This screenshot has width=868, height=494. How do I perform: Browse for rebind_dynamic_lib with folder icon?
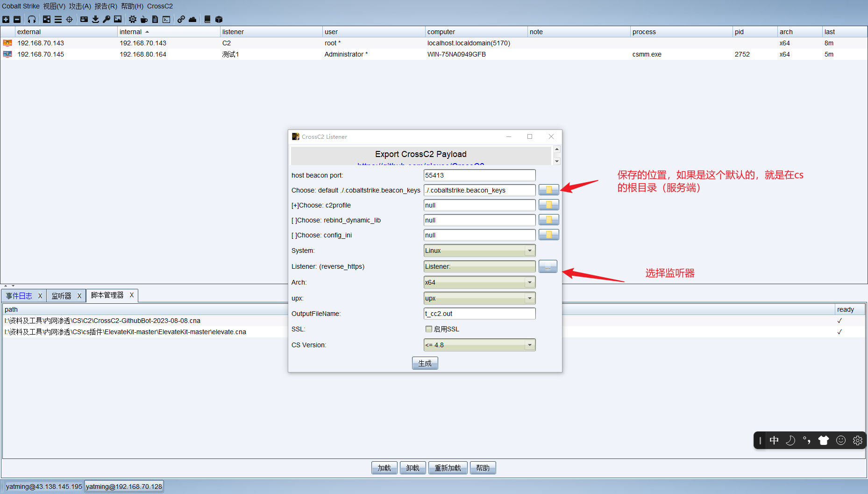point(549,220)
